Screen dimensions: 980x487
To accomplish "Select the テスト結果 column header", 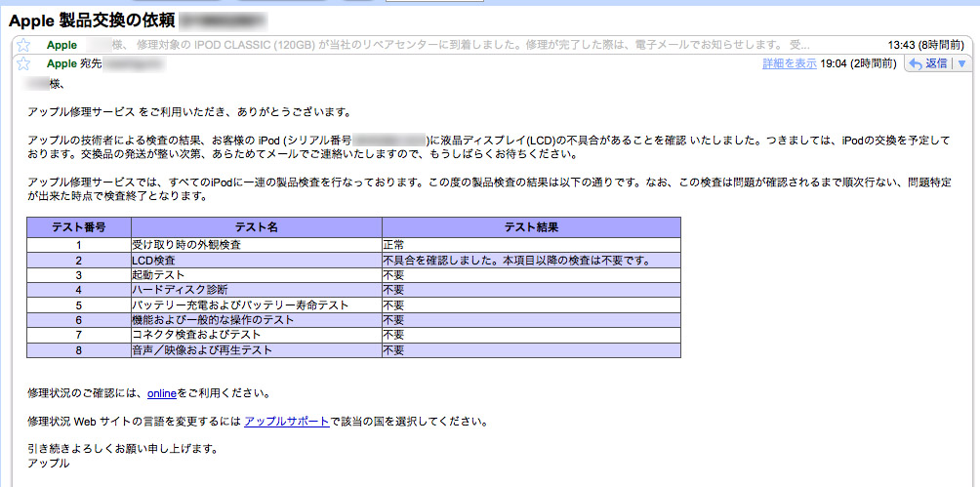I will point(531,227).
